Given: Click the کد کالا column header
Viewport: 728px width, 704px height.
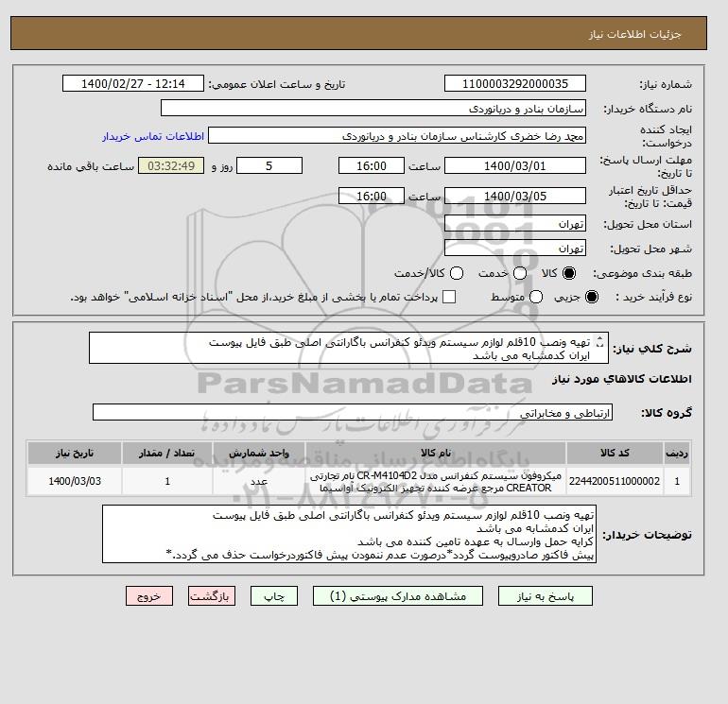Looking at the screenshot, I should 615,453.
